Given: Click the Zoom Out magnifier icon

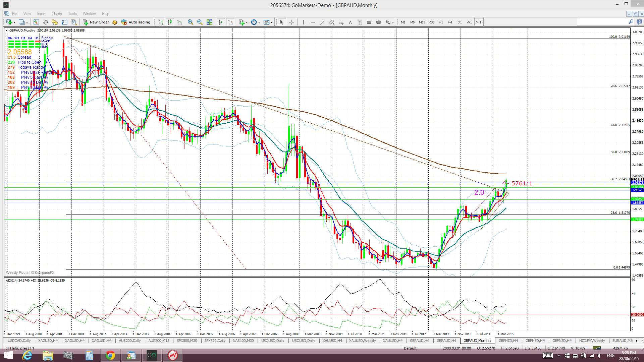Looking at the screenshot, I should pyautogui.click(x=200, y=22).
